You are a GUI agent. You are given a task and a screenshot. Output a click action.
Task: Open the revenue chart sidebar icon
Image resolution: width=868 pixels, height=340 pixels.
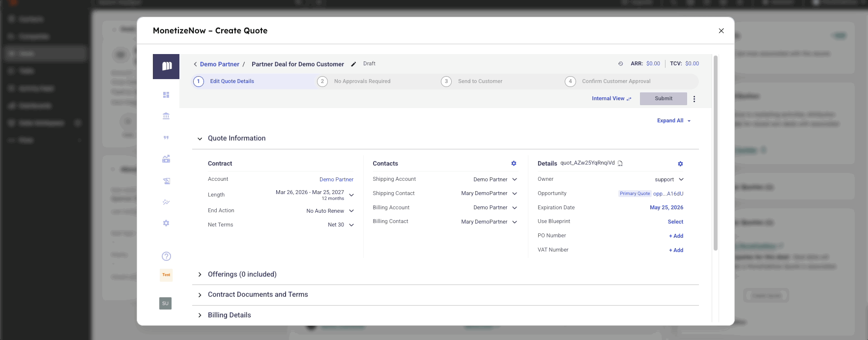[x=166, y=159]
